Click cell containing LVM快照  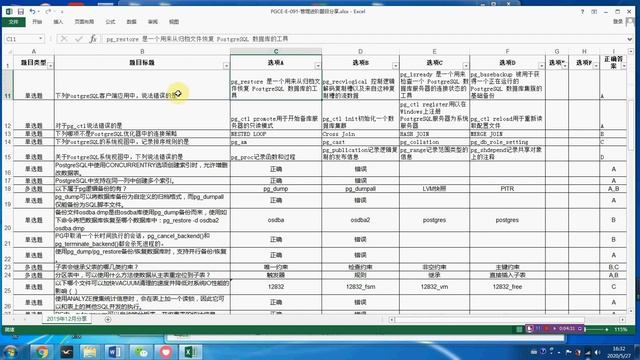pos(434,189)
